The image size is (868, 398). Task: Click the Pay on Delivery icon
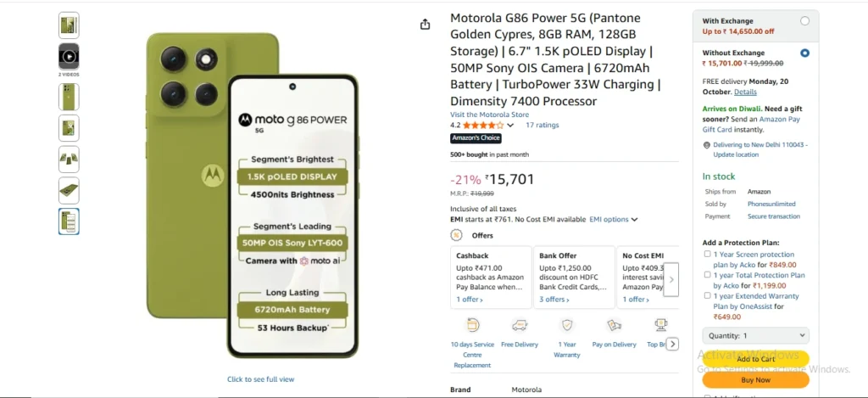click(x=615, y=325)
